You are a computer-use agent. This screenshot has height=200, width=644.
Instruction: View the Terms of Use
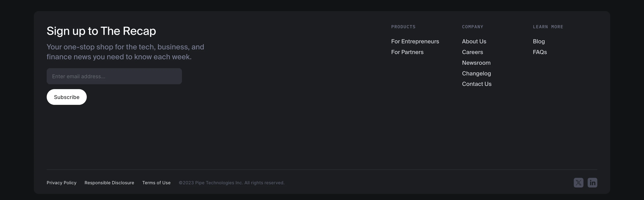(x=156, y=183)
